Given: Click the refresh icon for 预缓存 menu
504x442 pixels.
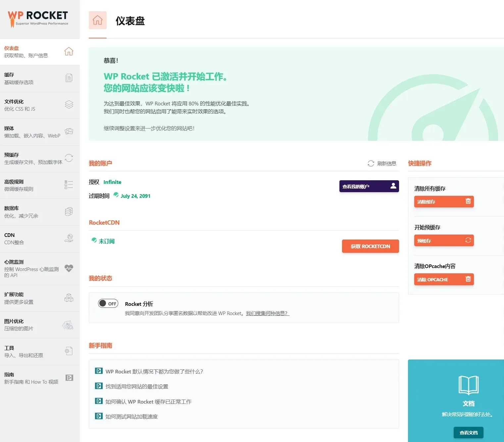Looking at the screenshot, I should coord(69,158).
